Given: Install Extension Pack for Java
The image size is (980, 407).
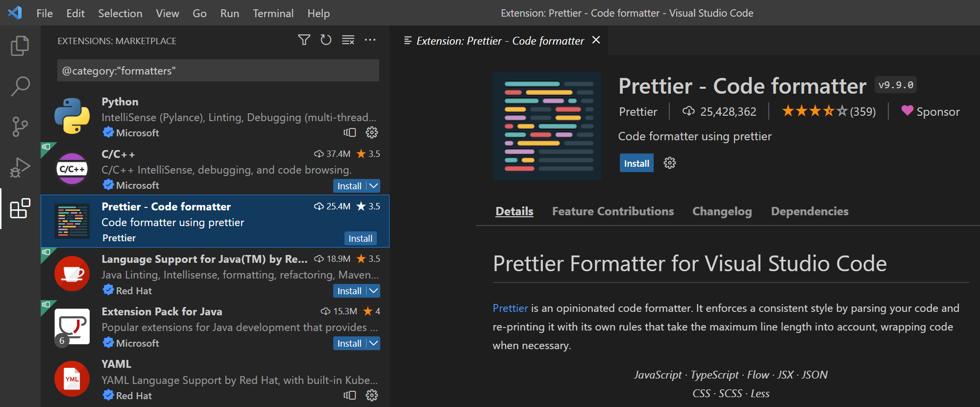Looking at the screenshot, I should click(349, 343).
